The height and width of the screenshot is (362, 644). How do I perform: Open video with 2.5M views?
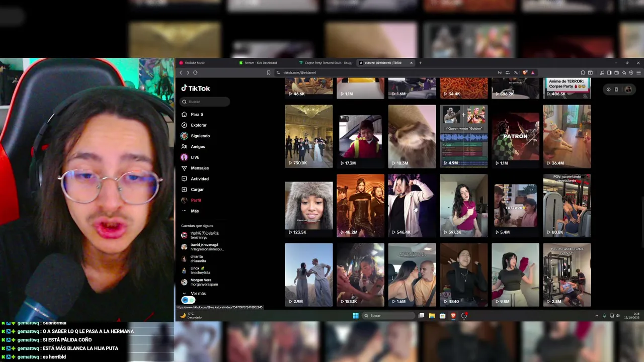567,275
